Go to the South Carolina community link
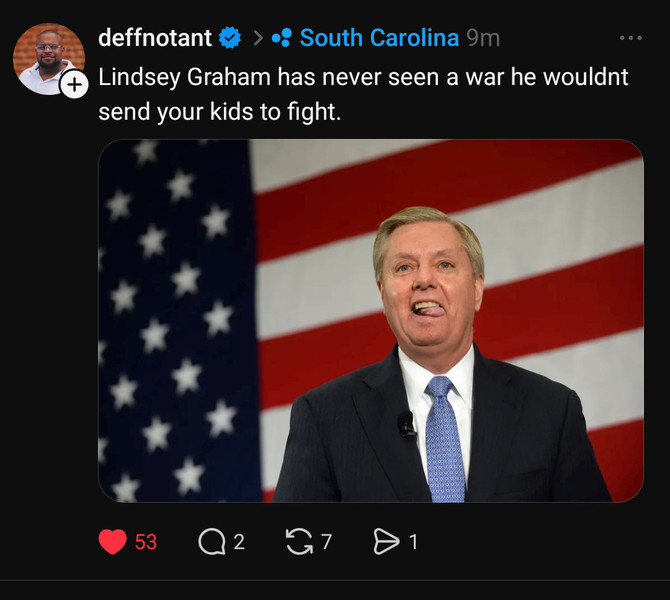Viewport: 670px width, 600px height. 379,38
